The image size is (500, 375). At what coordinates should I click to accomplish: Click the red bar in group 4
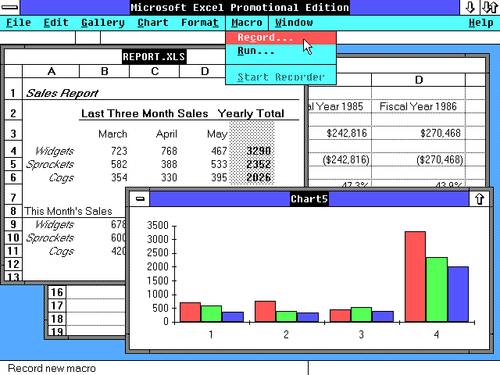tap(415, 277)
